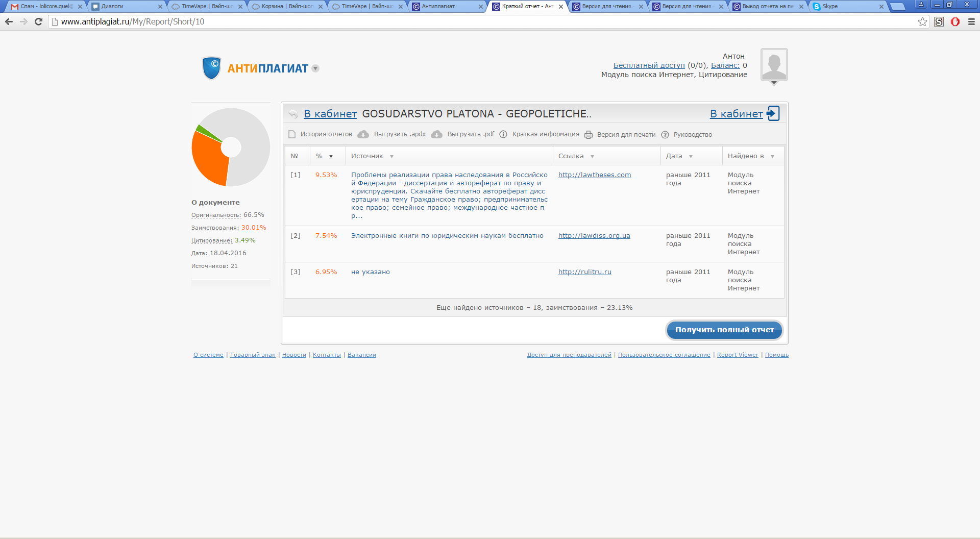Expand the arrow under the user avatar
980x539 pixels.
tap(774, 83)
